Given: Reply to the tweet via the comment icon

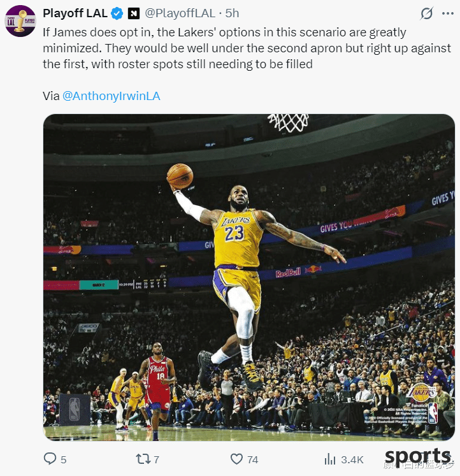Looking at the screenshot, I should tap(50, 459).
